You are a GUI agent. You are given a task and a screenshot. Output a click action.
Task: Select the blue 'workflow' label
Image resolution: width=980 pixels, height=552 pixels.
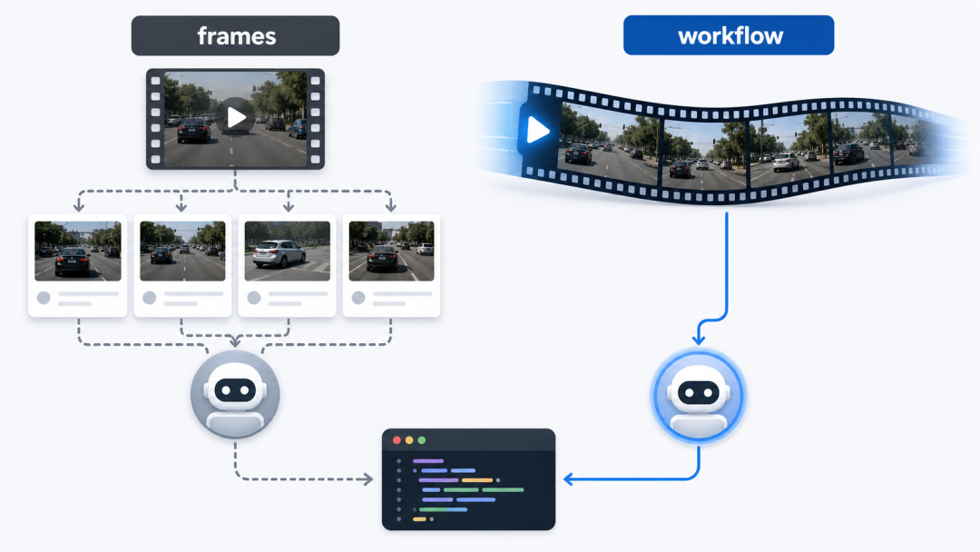pyautogui.click(x=729, y=35)
